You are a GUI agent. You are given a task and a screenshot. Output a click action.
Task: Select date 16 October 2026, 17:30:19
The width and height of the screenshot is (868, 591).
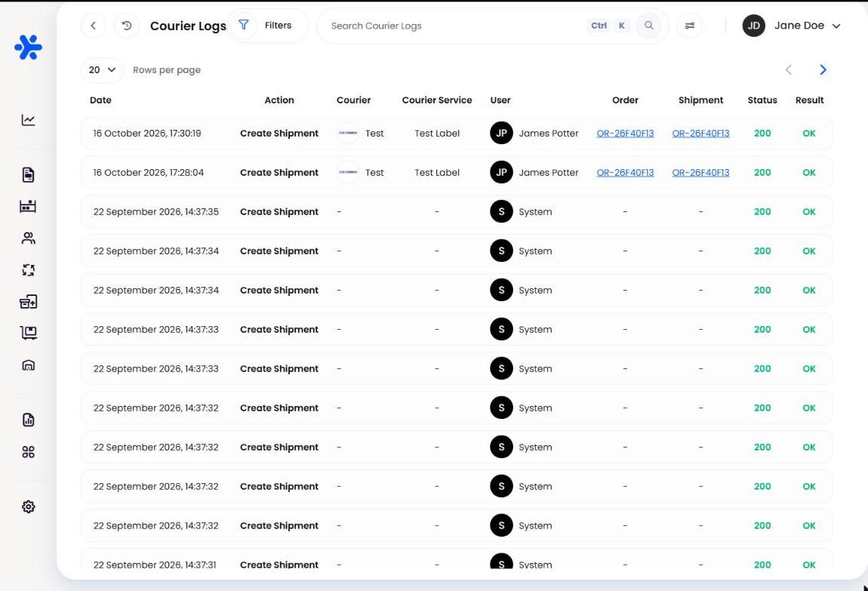(x=147, y=134)
